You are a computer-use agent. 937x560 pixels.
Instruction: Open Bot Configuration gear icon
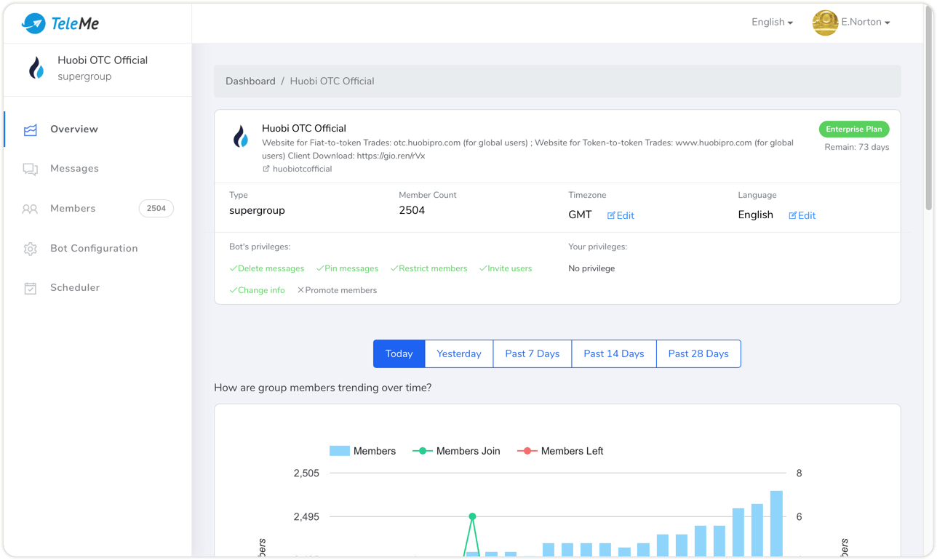pyautogui.click(x=31, y=249)
